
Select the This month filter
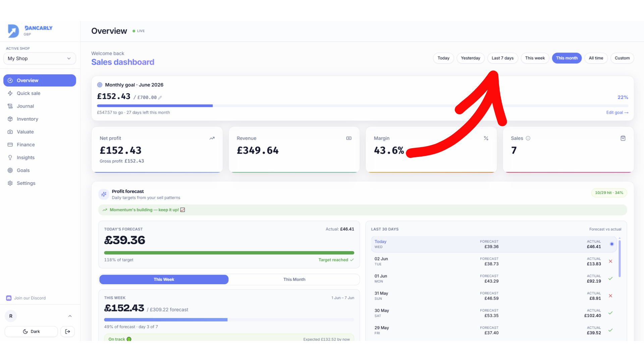pyautogui.click(x=567, y=58)
